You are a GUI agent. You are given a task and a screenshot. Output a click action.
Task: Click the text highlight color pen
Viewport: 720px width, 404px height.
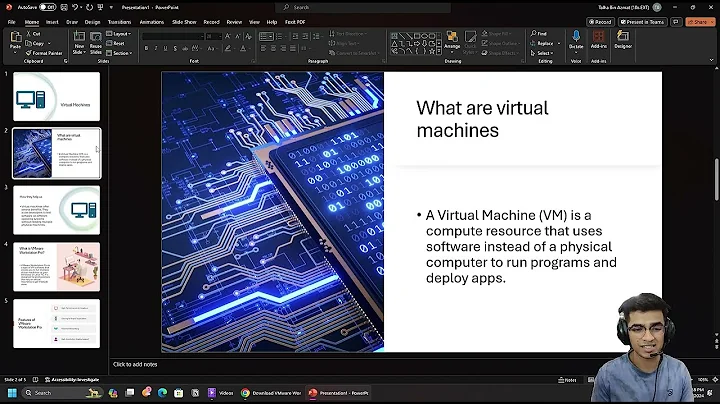228,48
